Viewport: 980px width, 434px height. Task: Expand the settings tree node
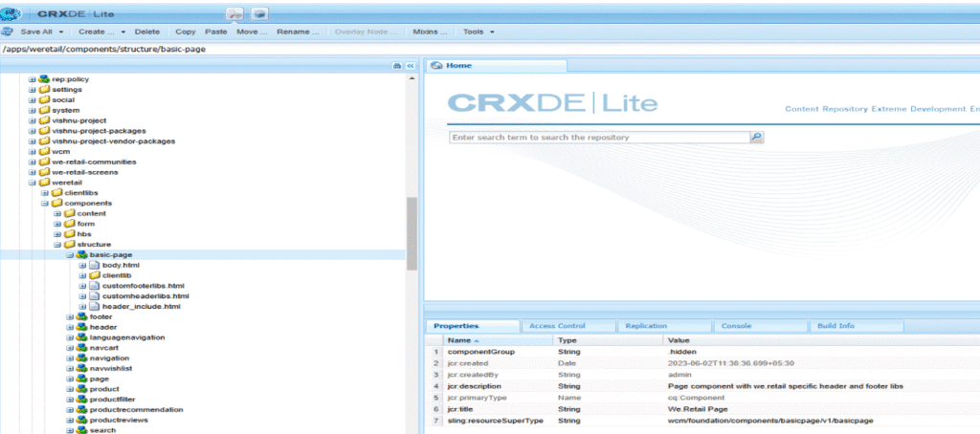(x=33, y=90)
